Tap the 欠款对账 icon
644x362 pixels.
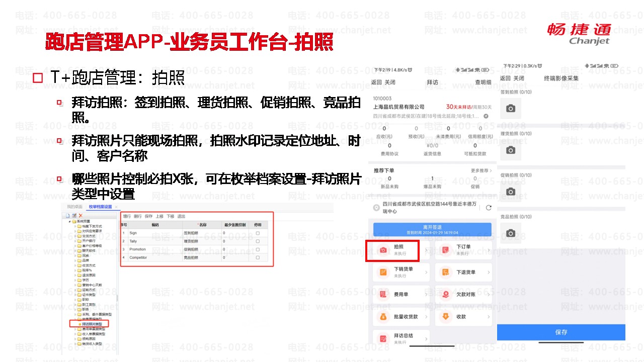pyautogui.click(x=445, y=294)
